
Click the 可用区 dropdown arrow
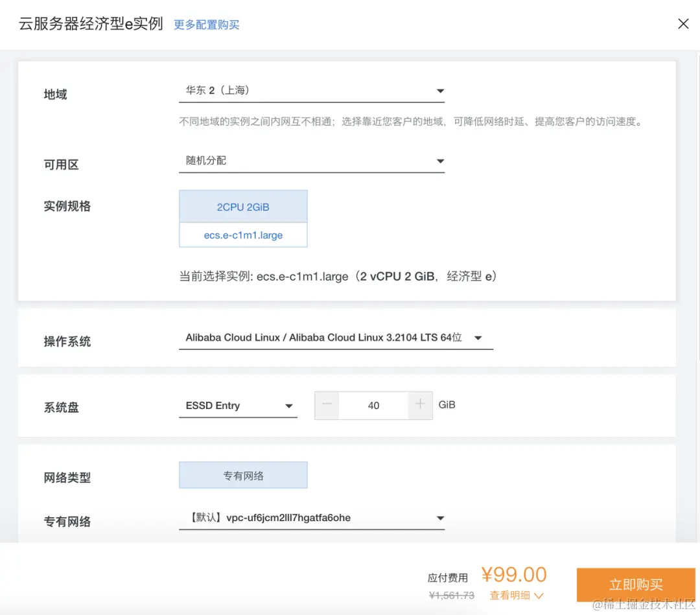(x=440, y=161)
